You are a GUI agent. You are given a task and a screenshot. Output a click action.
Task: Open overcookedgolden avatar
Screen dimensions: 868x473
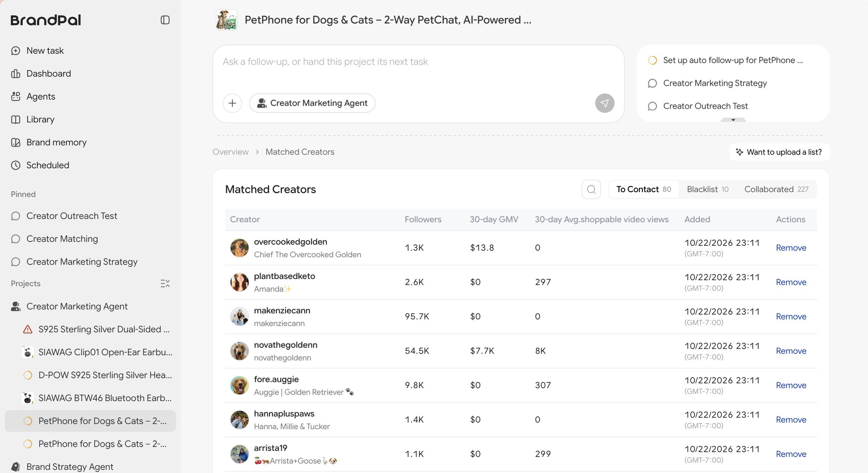(x=239, y=248)
